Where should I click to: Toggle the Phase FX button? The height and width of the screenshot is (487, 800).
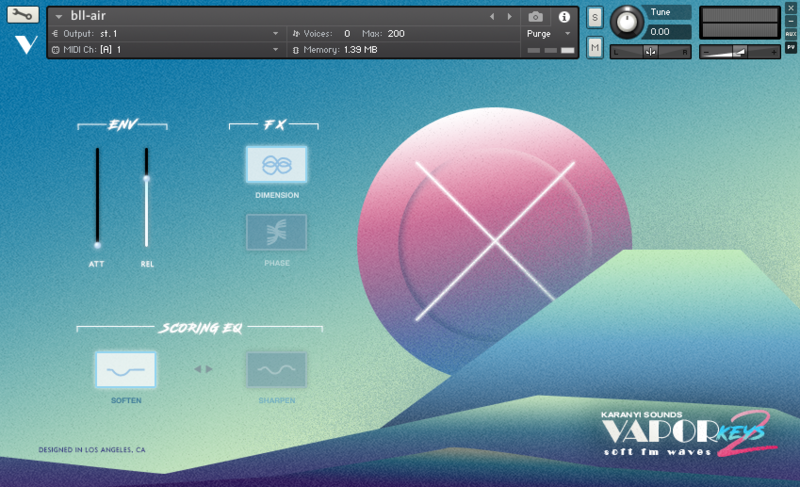coord(277,232)
